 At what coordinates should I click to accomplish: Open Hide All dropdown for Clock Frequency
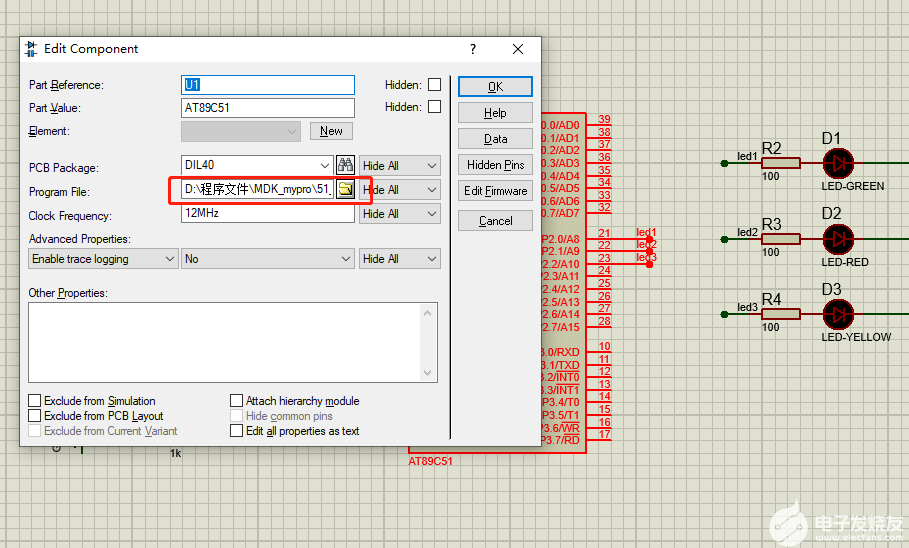399,214
